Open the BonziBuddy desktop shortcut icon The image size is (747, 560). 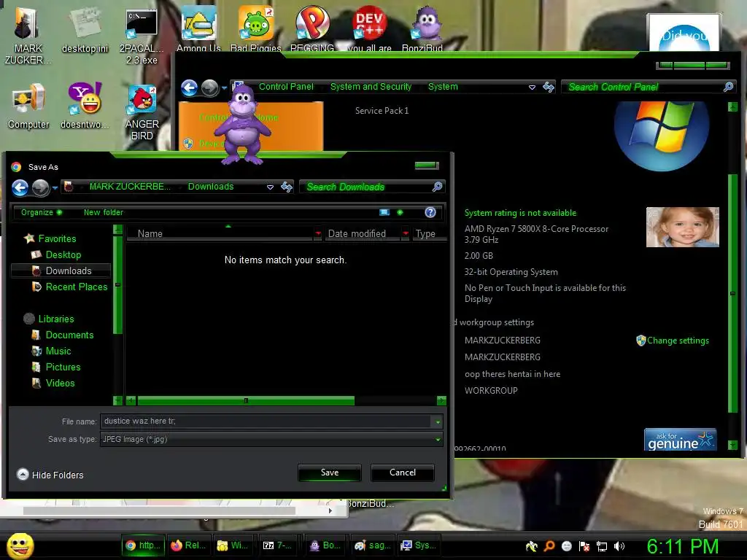422,29
